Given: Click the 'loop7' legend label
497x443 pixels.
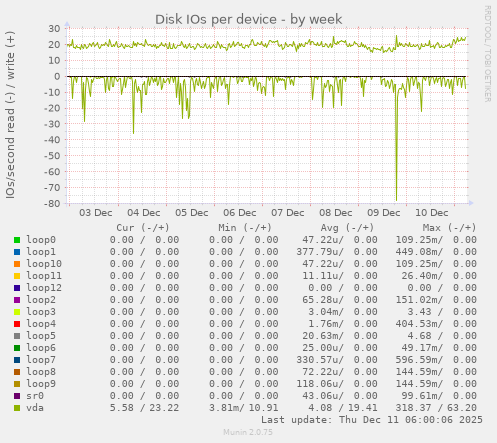Looking at the screenshot, I should point(41,360).
